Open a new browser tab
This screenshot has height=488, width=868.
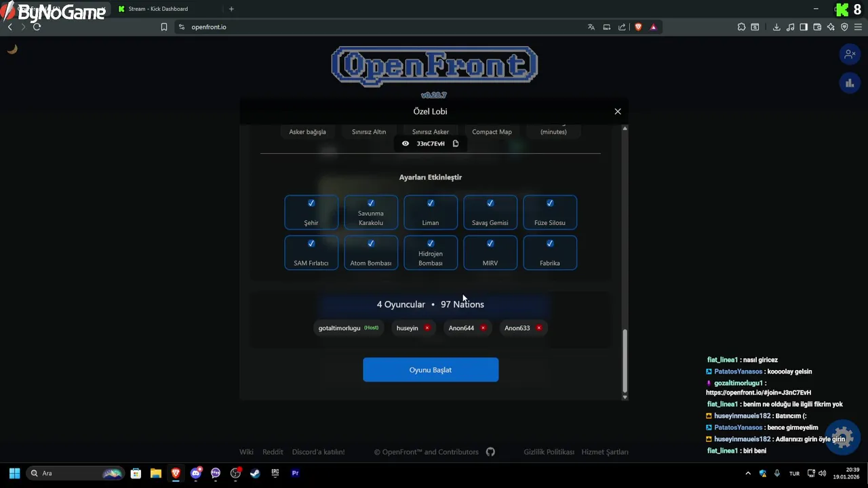[x=231, y=9]
